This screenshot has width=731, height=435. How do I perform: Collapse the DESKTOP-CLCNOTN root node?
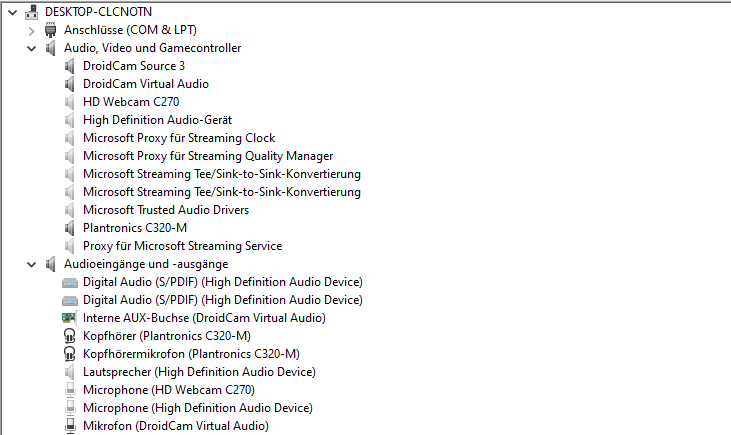click(x=13, y=13)
